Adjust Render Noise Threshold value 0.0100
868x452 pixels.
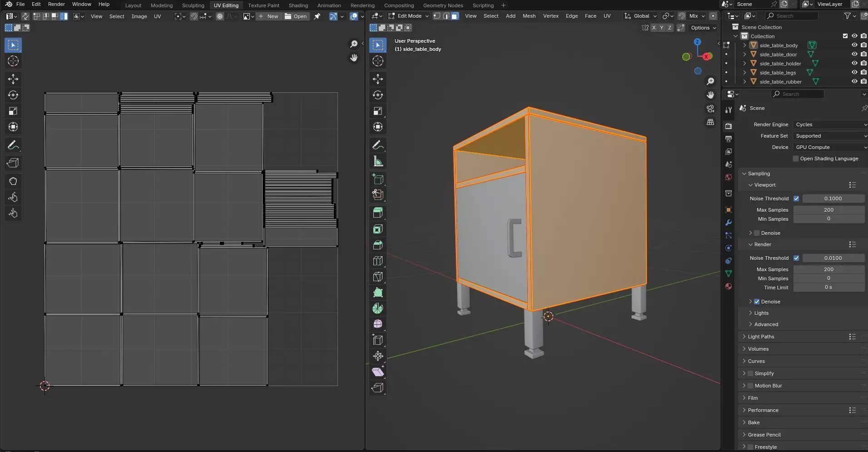tap(833, 258)
